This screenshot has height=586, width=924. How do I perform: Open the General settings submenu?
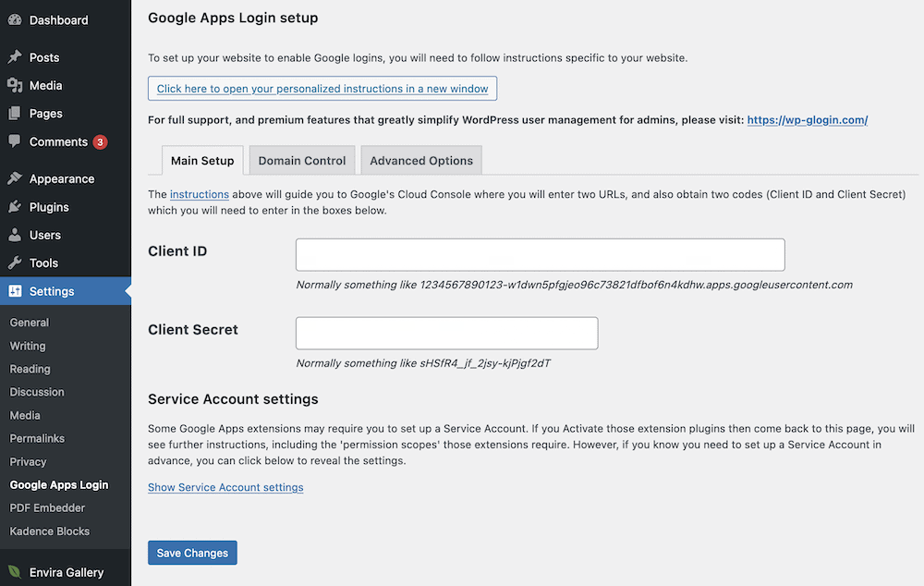(29, 323)
